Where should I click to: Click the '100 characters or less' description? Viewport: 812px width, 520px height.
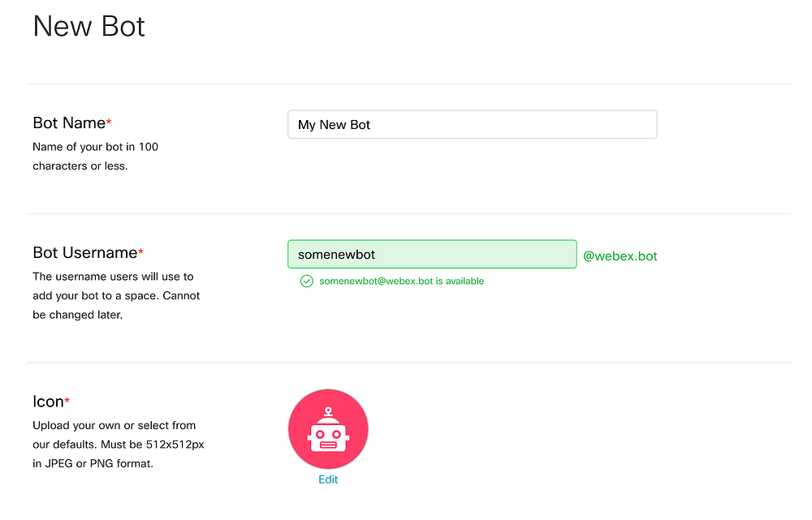(95, 157)
